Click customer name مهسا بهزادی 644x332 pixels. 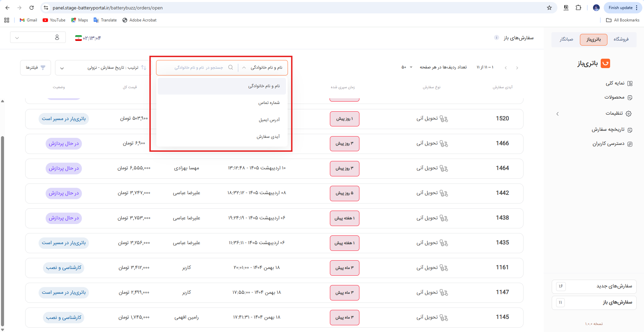[x=187, y=168]
